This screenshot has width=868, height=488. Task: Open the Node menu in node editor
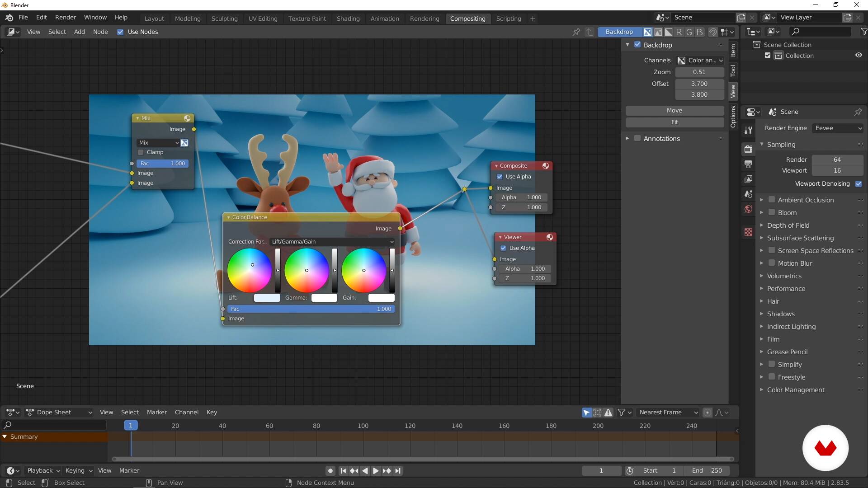[100, 32]
